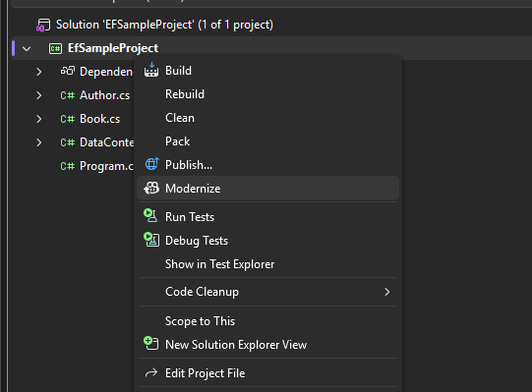Select Scope to This
Image resolution: width=532 pixels, height=392 pixels.
(267, 321)
